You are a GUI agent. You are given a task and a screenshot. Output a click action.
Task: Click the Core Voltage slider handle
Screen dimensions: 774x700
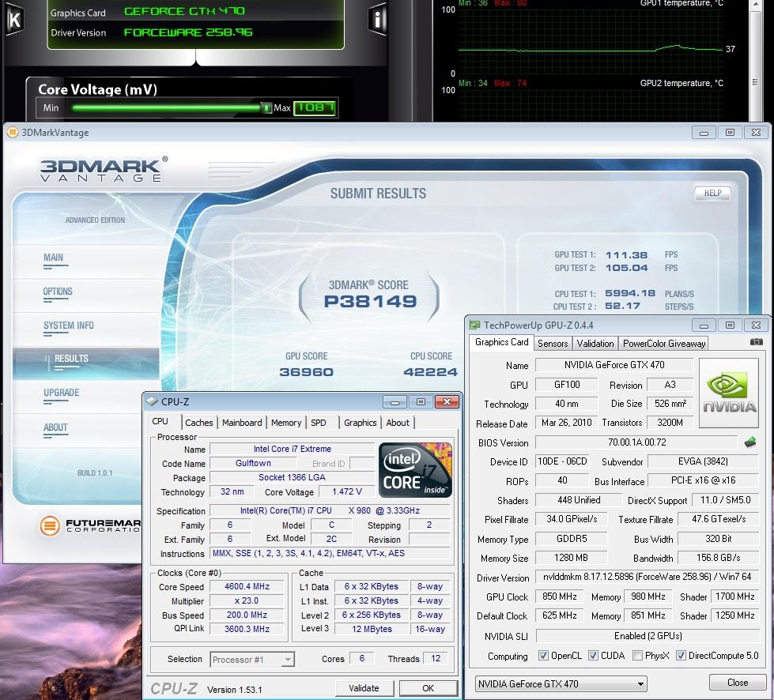coord(266,107)
